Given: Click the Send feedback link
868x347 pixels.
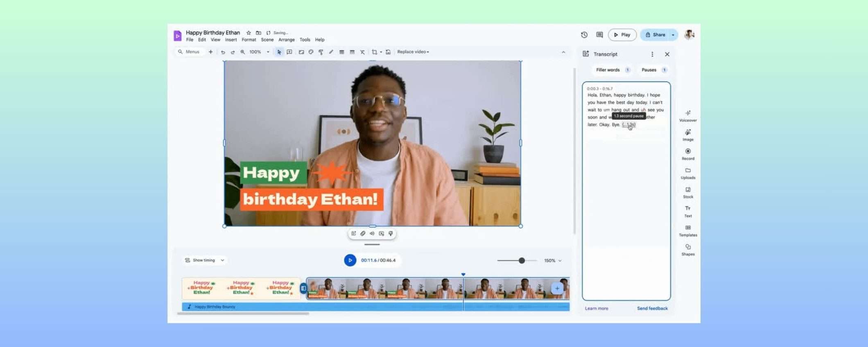Looking at the screenshot, I should coord(652,309).
